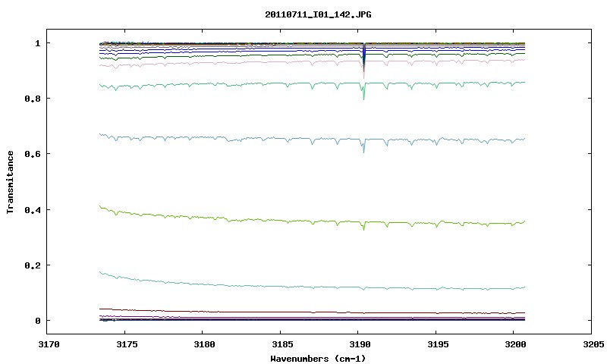The width and height of the screenshot is (607, 364).
Task: Click the plot title 20110711_I01_142.JPG
Action: click(318, 14)
